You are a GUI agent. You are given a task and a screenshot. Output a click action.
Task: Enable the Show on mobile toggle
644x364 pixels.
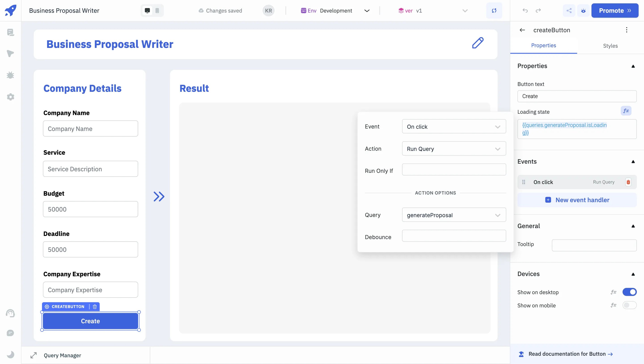coord(630,305)
